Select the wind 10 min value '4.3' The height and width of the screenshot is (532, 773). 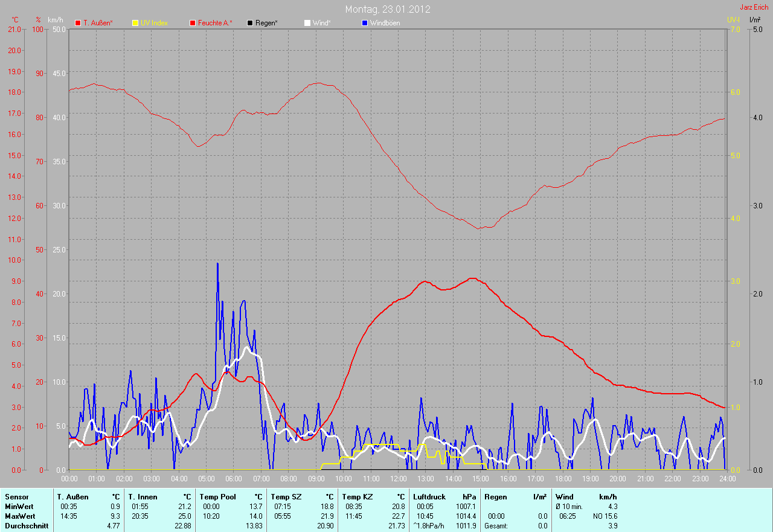[x=612, y=507]
